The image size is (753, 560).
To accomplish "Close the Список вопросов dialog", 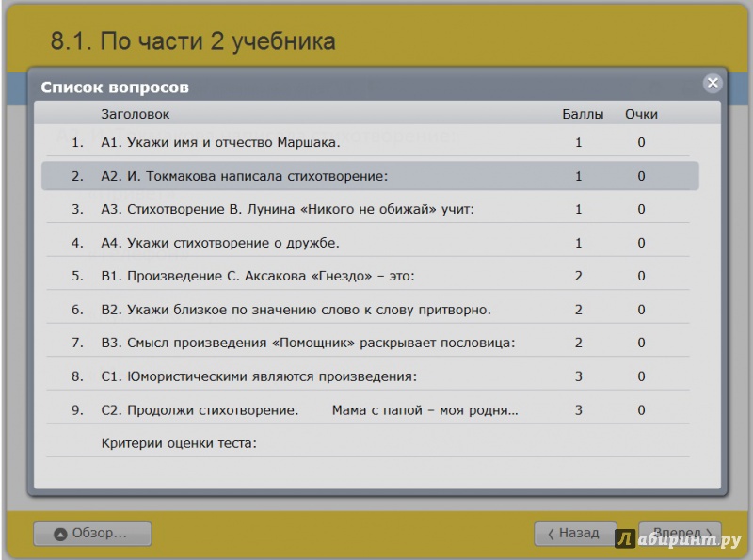I will 713,83.
